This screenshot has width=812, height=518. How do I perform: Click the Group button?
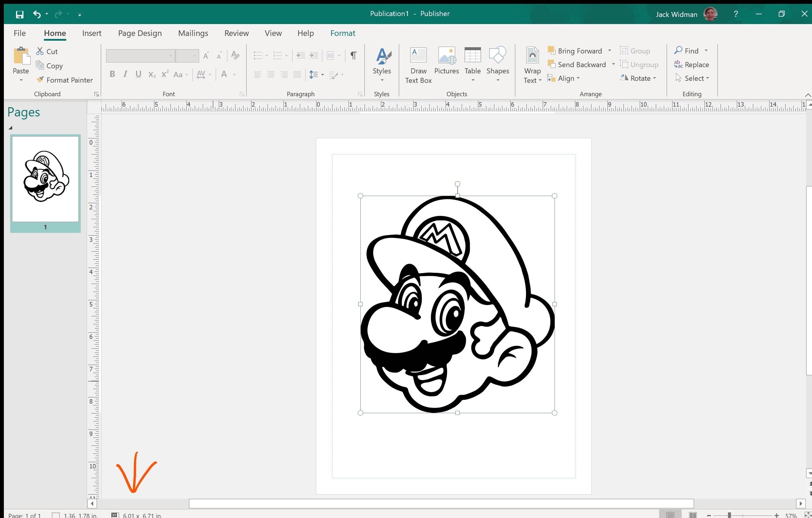pyautogui.click(x=635, y=50)
